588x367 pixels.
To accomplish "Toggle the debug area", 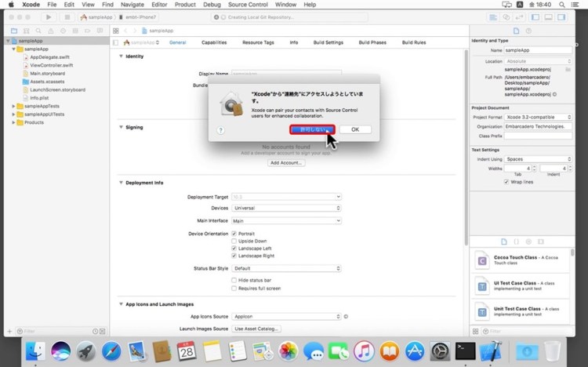I will tap(548, 17).
